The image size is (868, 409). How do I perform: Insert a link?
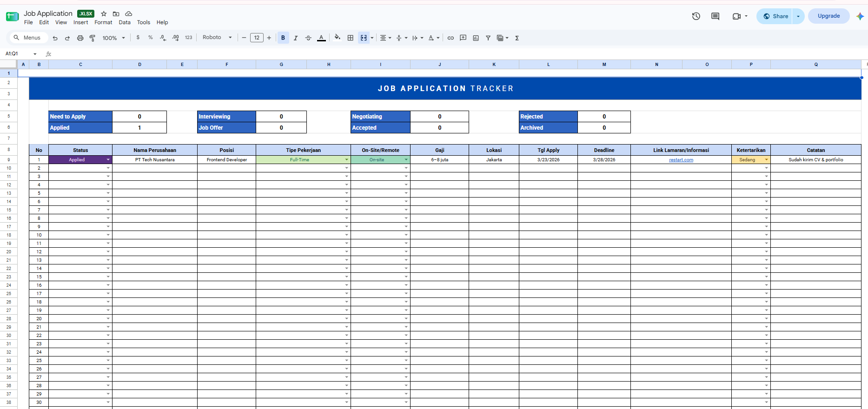coord(451,38)
